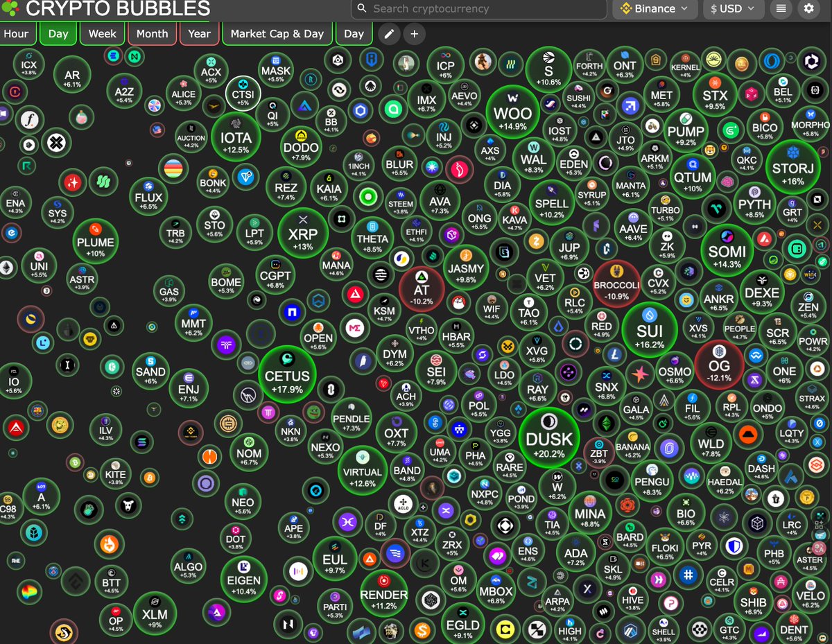Click the RENDER +11.2% bubble
Screen dimensions: 832x644
coord(383,593)
